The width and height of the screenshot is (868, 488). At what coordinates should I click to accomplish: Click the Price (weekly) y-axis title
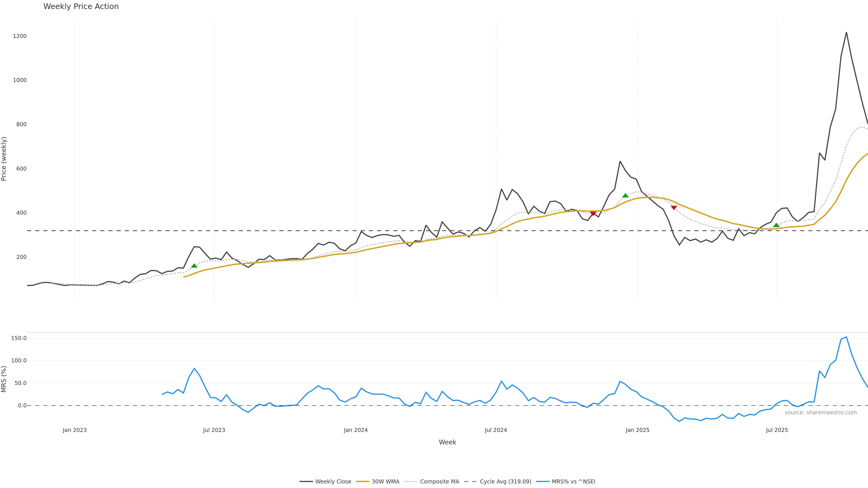click(x=4, y=159)
